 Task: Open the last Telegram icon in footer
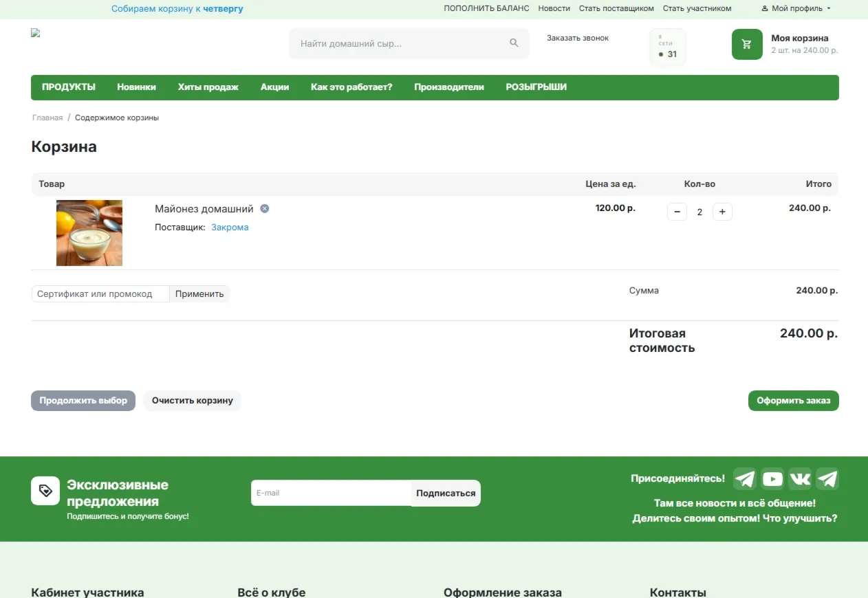(x=827, y=478)
